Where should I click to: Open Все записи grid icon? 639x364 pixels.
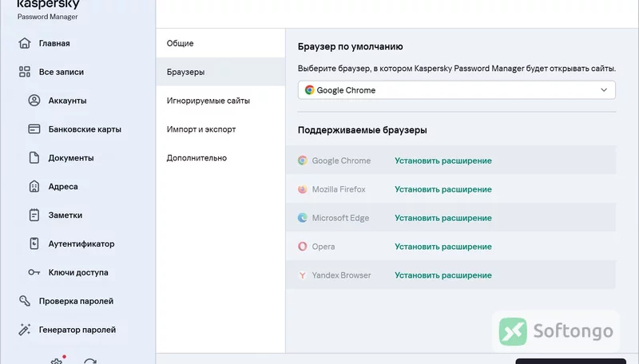point(25,72)
